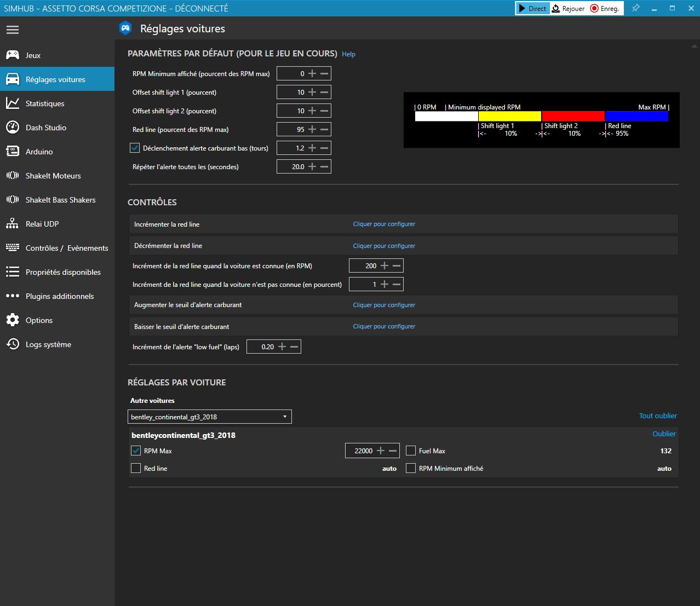This screenshot has height=606, width=700.
Task: Open Dash Studio
Action: 57,128
